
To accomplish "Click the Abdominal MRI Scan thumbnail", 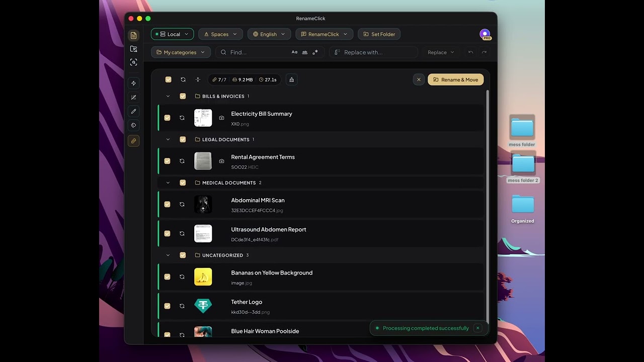I will click(203, 204).
